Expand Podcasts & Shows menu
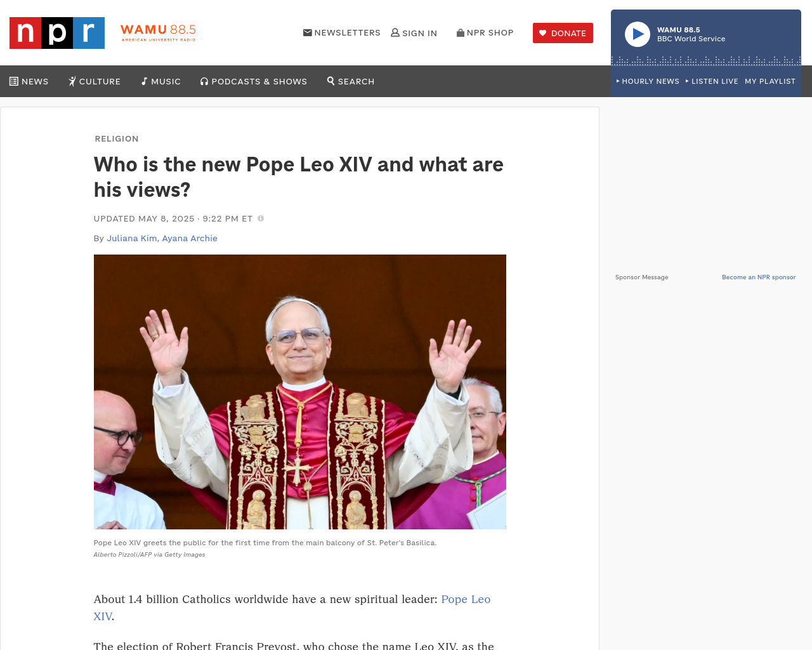812x650 pixels. tap(254, 81)
